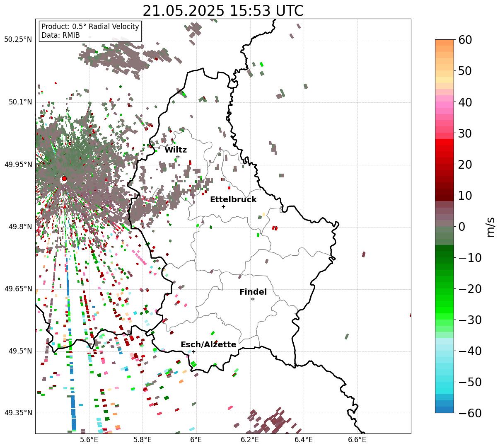Click the 6.4°E longitude label

pyautogui.click(x=304, y=439)
